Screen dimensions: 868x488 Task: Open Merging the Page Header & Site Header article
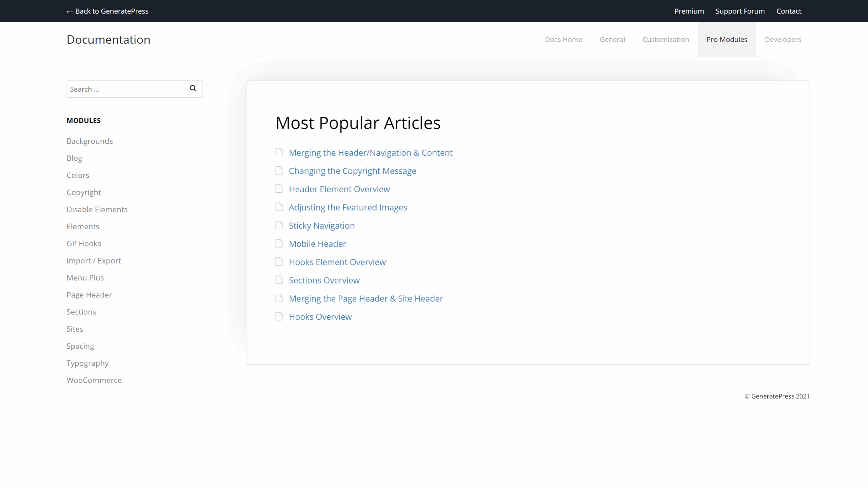[366, 299]
